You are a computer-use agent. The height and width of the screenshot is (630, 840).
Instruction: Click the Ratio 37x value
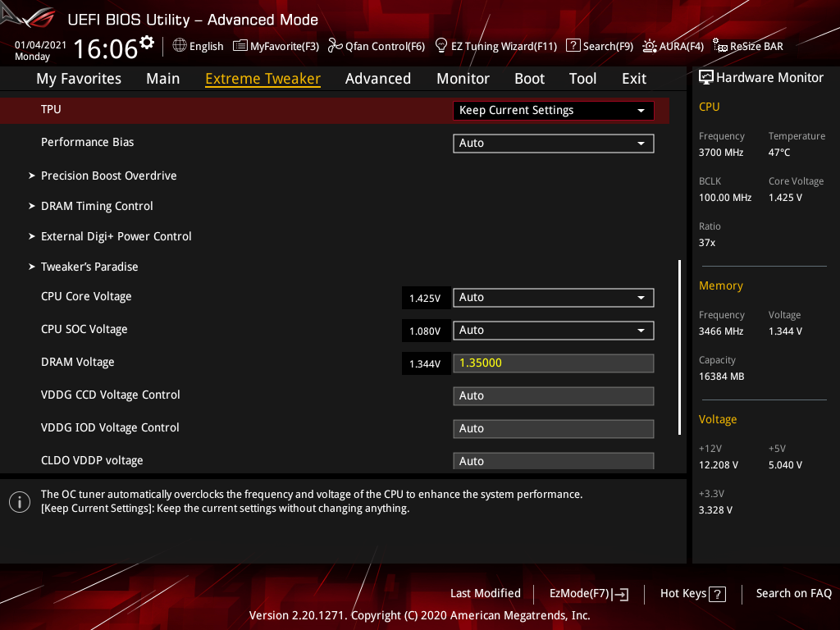[x=706, y=243]
